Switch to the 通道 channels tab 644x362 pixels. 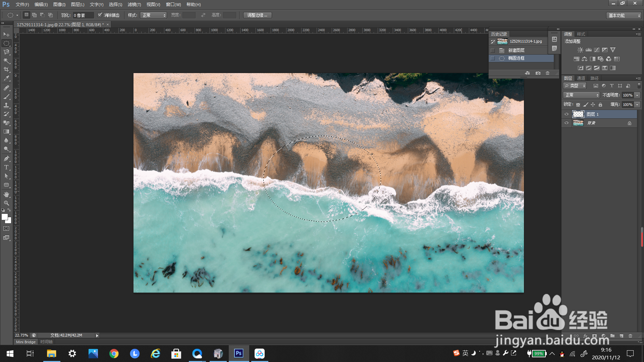point(581,78)
